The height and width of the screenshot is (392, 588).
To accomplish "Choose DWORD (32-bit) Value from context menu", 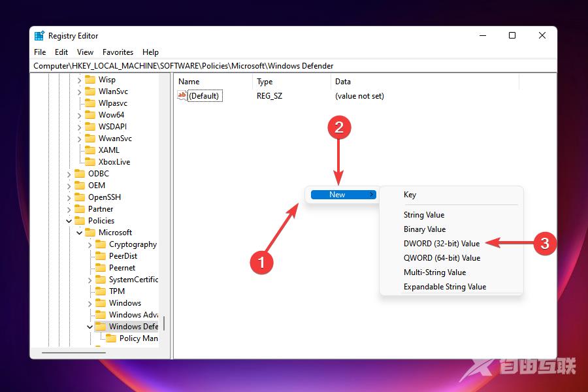I will click(441, 243).
